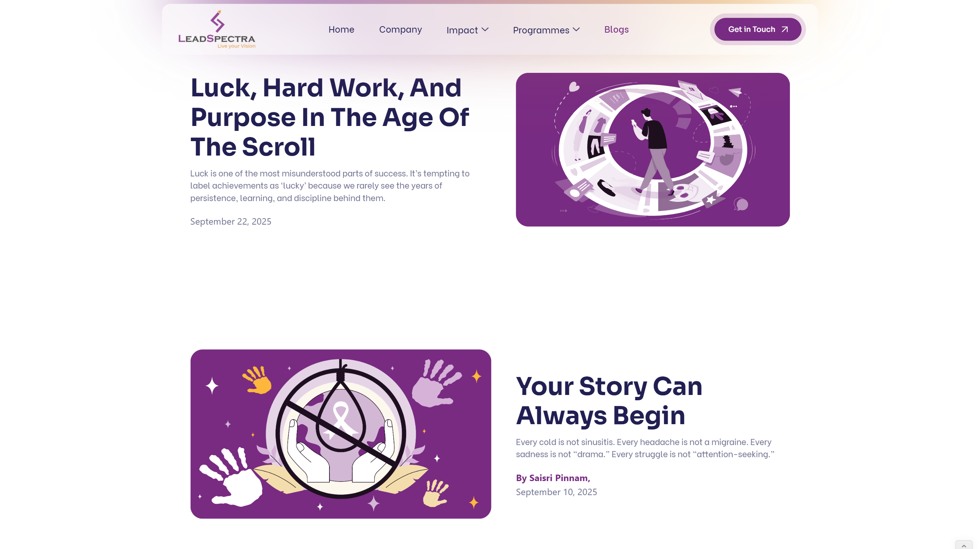Expand the Impact dropdown chevron
The width and height of the screenshot is (980, 549).
tap(485, 29)
